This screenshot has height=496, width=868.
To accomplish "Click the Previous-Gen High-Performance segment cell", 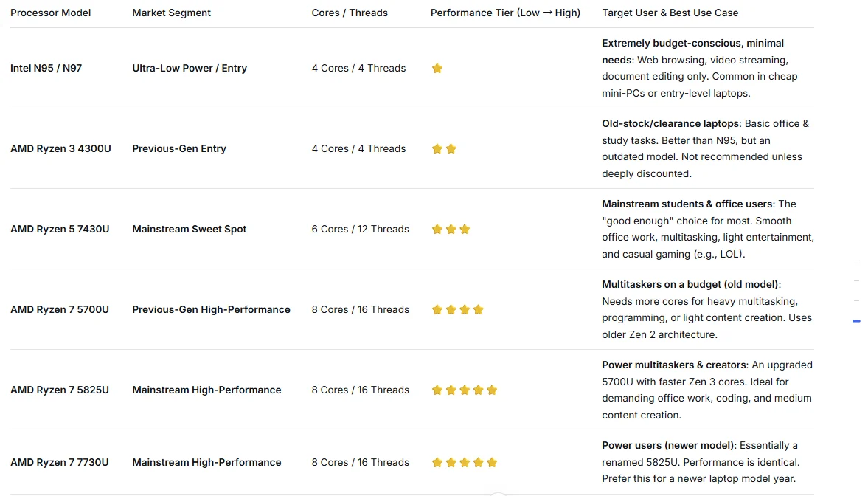I will coord(211,309).
